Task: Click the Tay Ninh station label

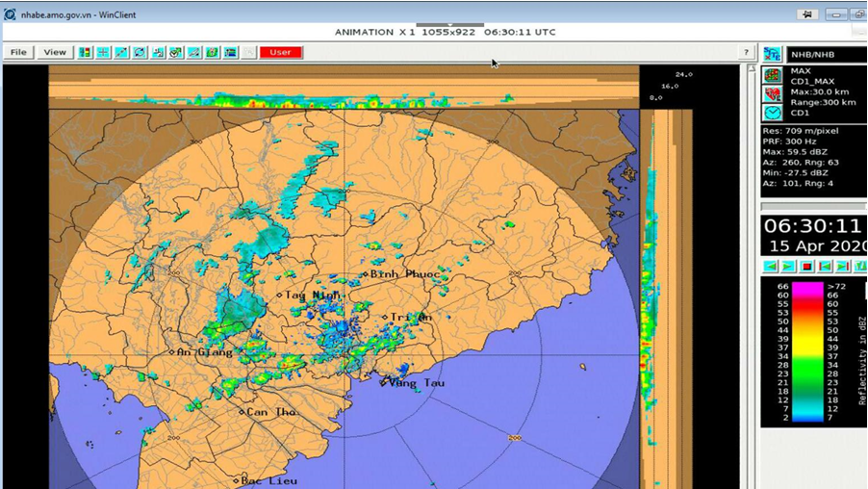Action: point(313,296)
